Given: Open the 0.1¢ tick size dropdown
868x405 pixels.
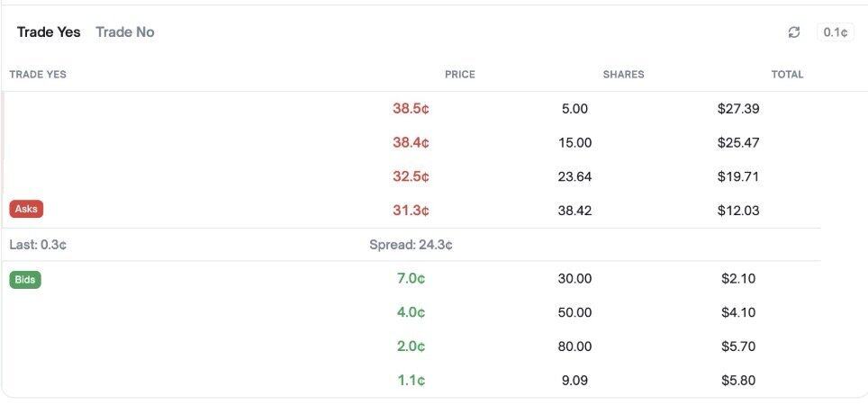Looking at the screenshot, I should 835,32.
